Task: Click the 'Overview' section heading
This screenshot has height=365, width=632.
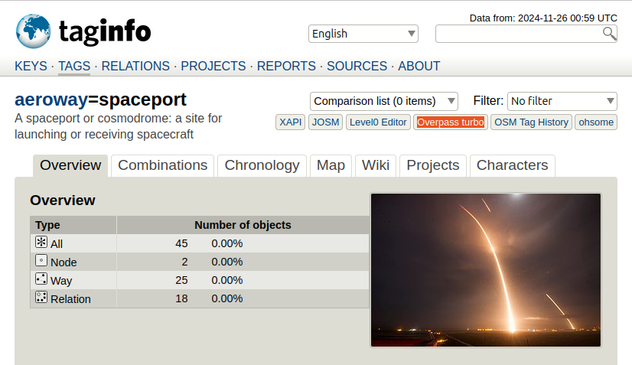Action: 62,200
